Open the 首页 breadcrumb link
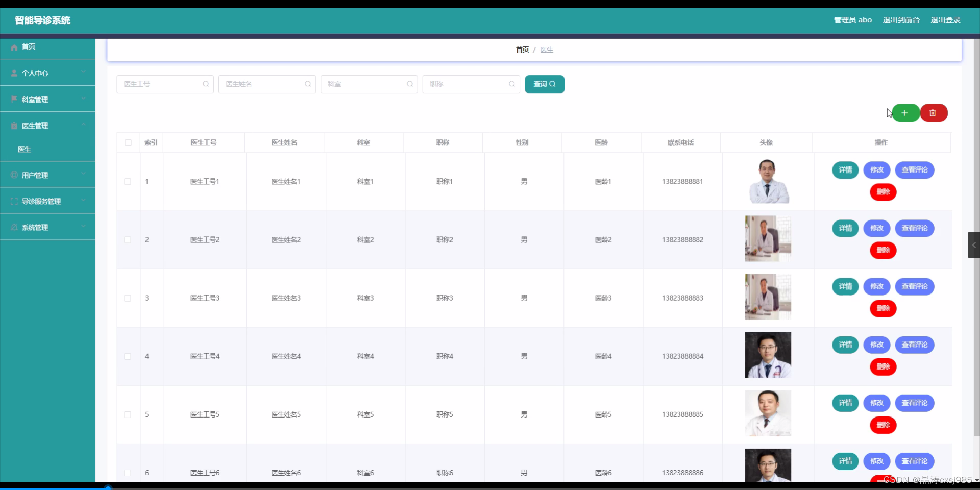The image size is (980, 490). tap(522, 49)
